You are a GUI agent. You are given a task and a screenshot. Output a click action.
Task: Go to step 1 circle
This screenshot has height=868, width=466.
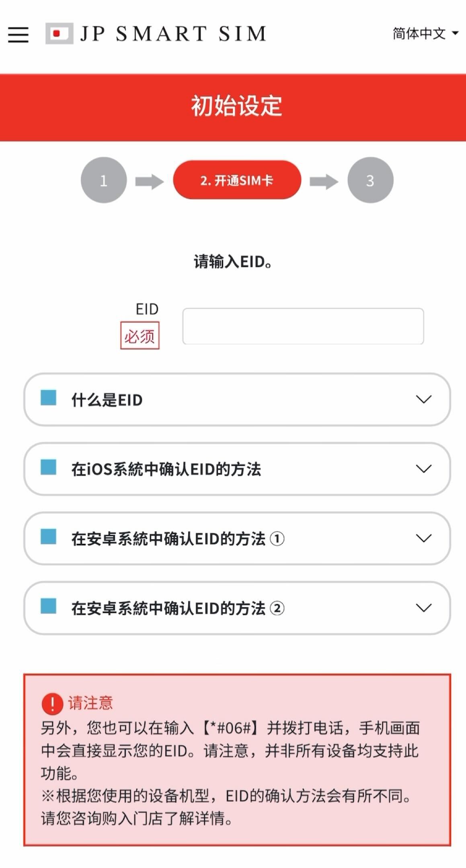(x=104, y=180)
